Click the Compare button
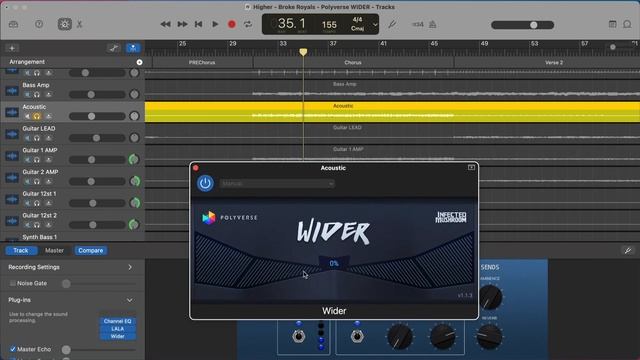Image resolution: width=640 pixels, height=360 pixels. [x=91, y=251]
